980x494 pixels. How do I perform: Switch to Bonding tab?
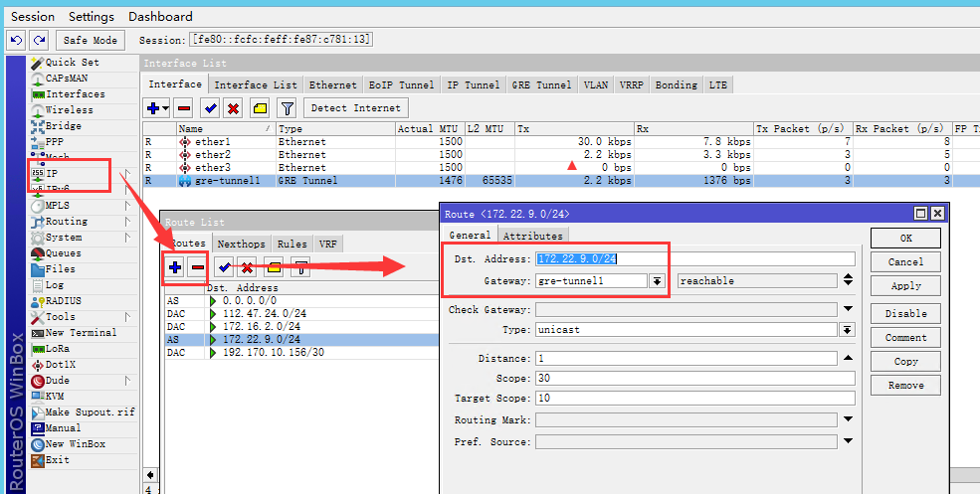click(677, 84)
